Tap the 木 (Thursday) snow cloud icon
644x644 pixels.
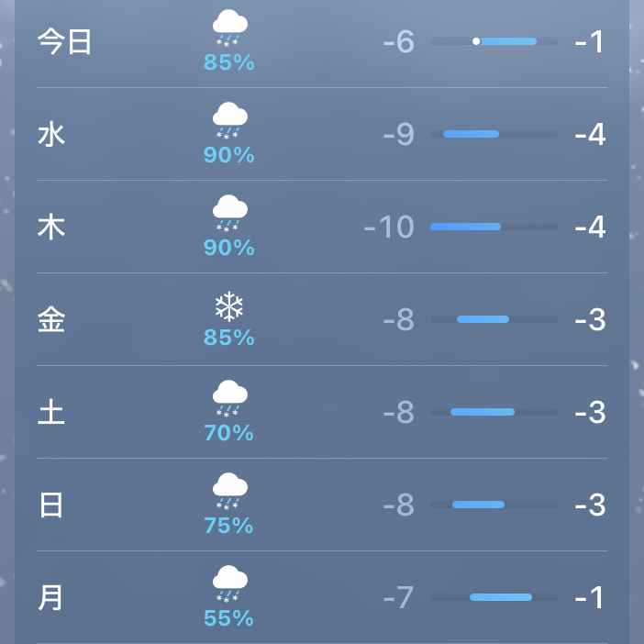tap(229, 212)
